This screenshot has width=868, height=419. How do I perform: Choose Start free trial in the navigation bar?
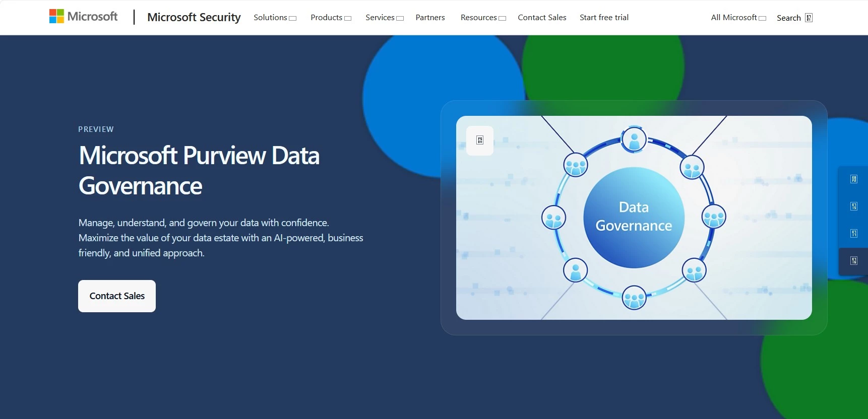coord(604,18)
